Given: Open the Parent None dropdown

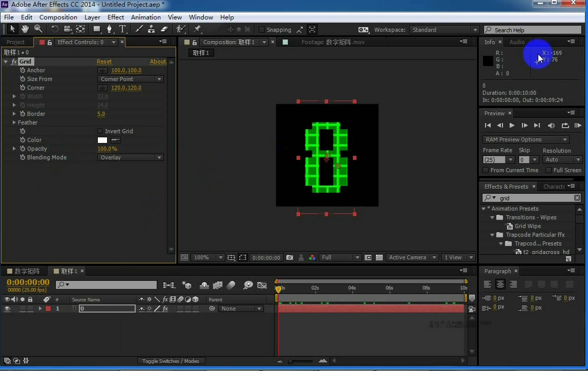Looking at the screenshot, I should [241, 308].
